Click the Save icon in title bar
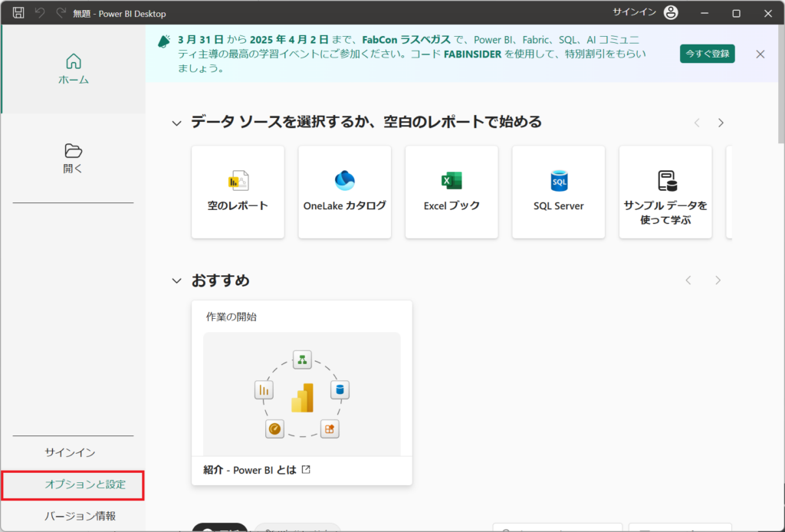Image resolution: width=785 pixels, height=532 pixels. coord(18,13)
